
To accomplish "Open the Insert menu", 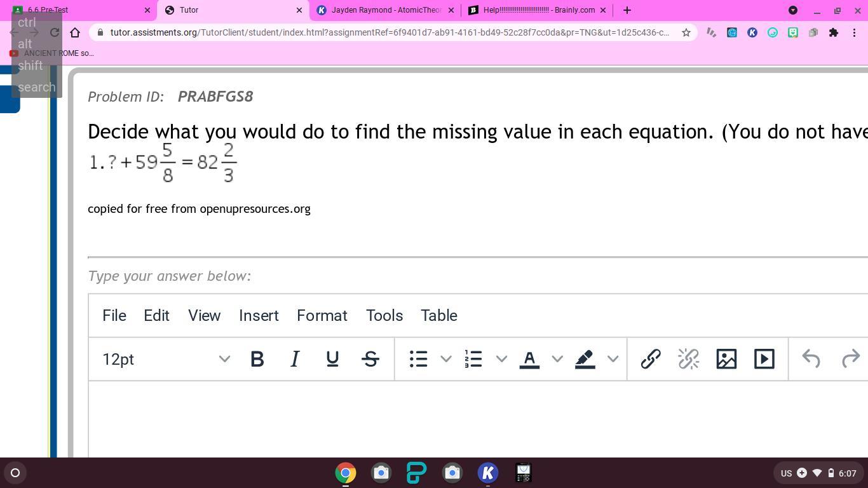I will tap(259, 316).
